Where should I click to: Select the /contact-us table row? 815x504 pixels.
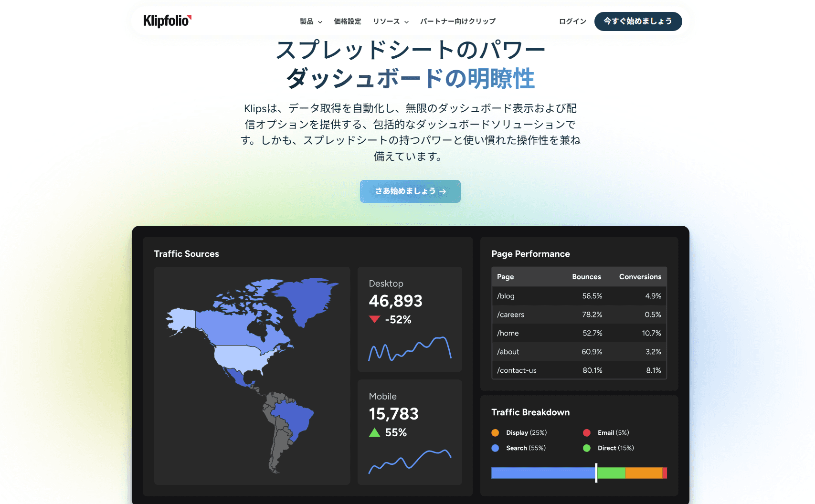point(579,370)
